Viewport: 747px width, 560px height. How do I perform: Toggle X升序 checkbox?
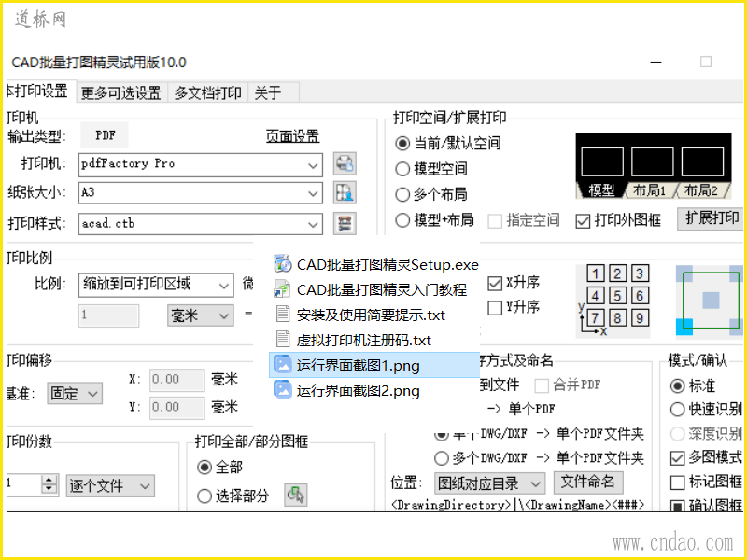[x=495, y=283]
